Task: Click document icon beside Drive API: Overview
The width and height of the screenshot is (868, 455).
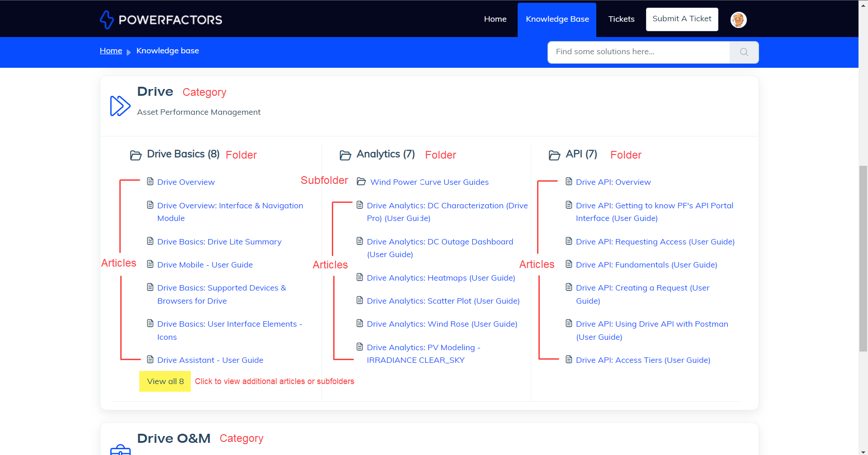Action: 569,182
